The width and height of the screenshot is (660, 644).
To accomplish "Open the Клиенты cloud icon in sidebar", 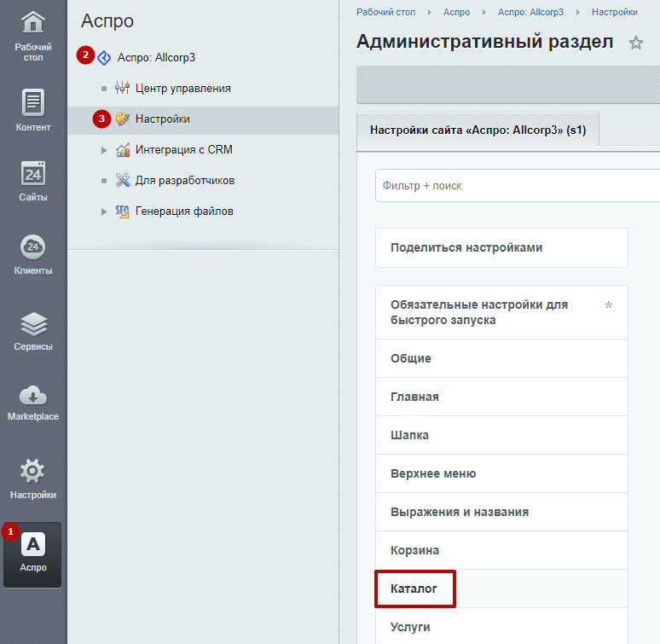I will (x=33, y=247).
